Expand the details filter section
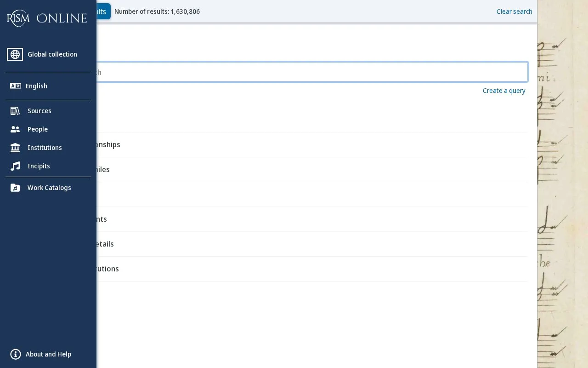 pyautogui.click(x=312, y=244)
